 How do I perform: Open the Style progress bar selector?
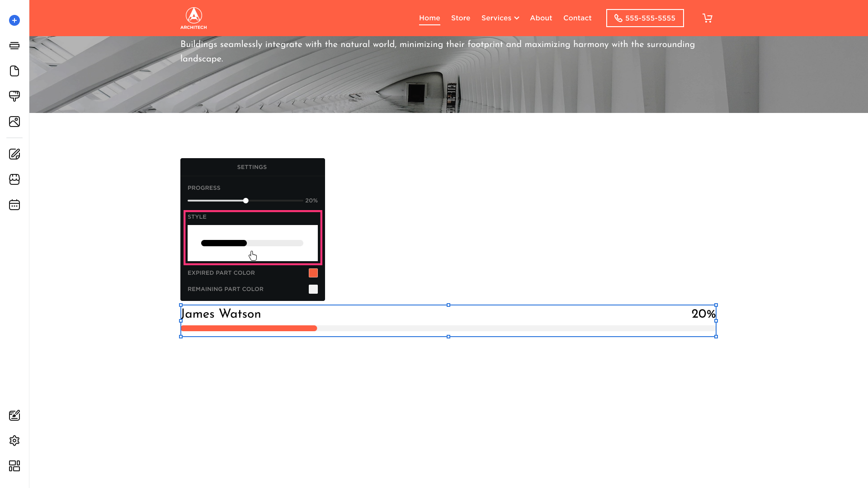252,243
